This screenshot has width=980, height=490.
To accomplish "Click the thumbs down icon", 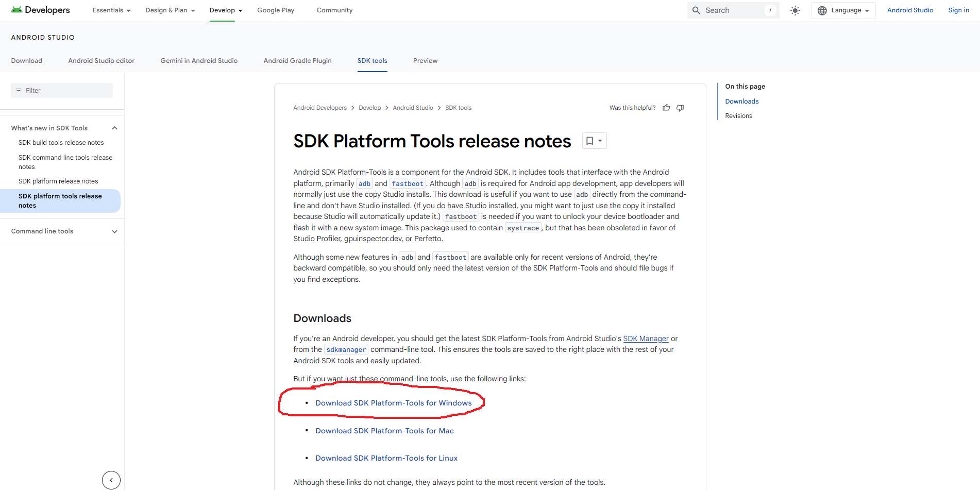I will pyautogui.click(x=680, y=108).
